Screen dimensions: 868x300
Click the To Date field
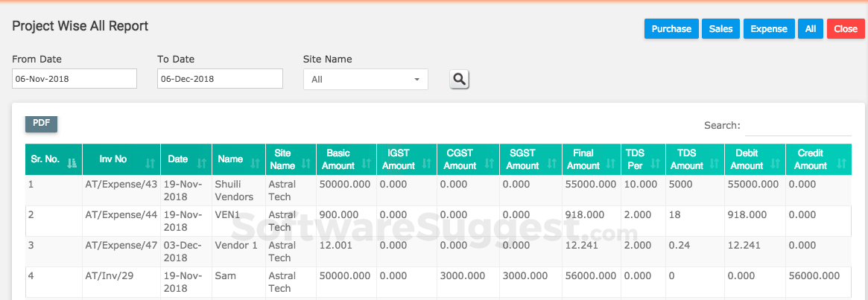pyautogui.click(x=220, y=79)
